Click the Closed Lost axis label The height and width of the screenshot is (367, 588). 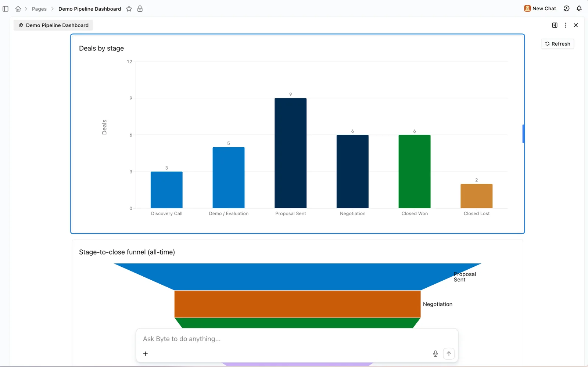click(477, 213)
